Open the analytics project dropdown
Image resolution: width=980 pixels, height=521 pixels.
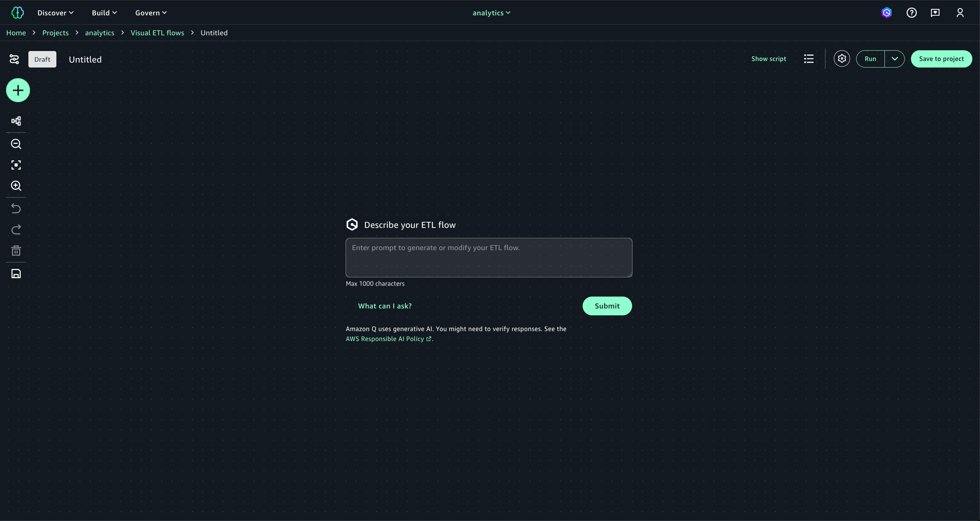[x=491, y=13]
